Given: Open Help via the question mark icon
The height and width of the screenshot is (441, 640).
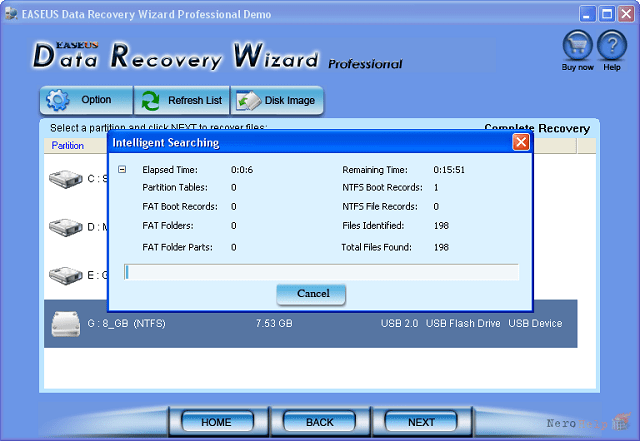Looking at the screenshot, I should pyautogui.click(x=611, y=46).
